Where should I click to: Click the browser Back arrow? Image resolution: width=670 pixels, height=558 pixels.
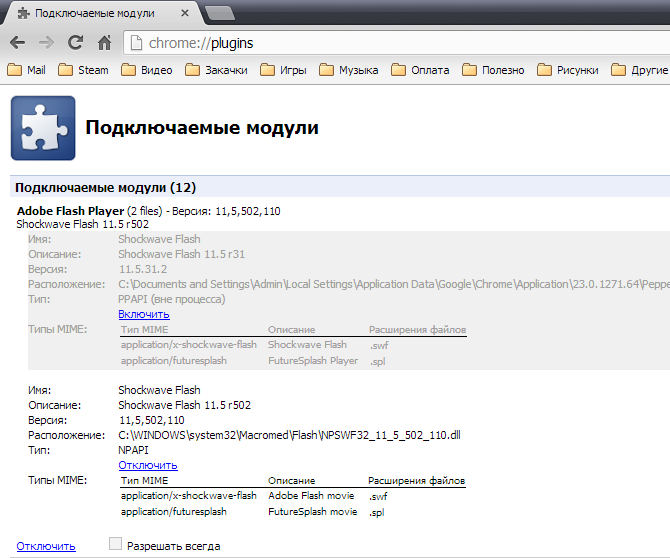click(18, 43)
